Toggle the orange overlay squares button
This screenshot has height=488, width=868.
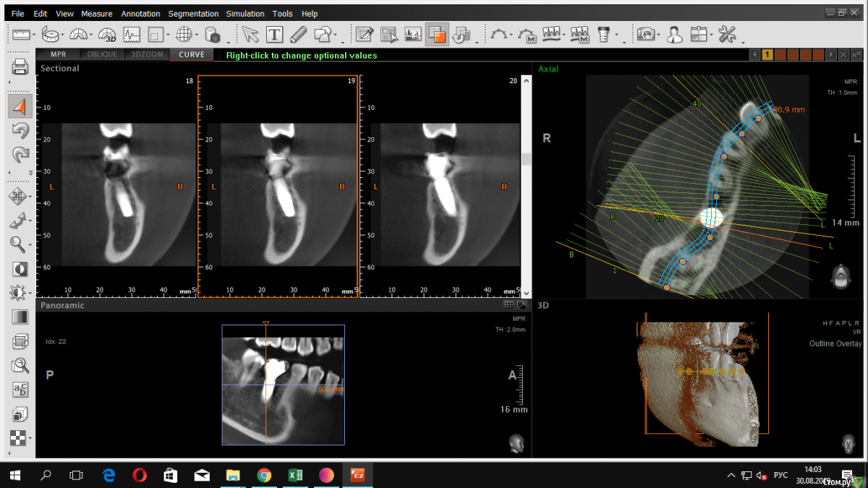436,34
